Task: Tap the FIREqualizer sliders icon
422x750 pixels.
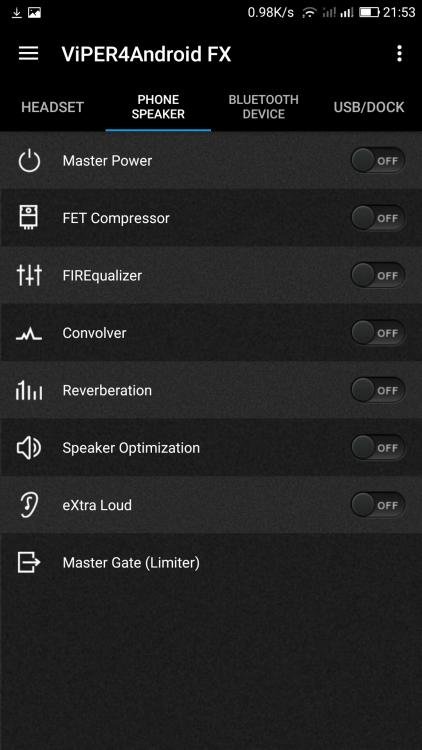Action: click(29, 276)
